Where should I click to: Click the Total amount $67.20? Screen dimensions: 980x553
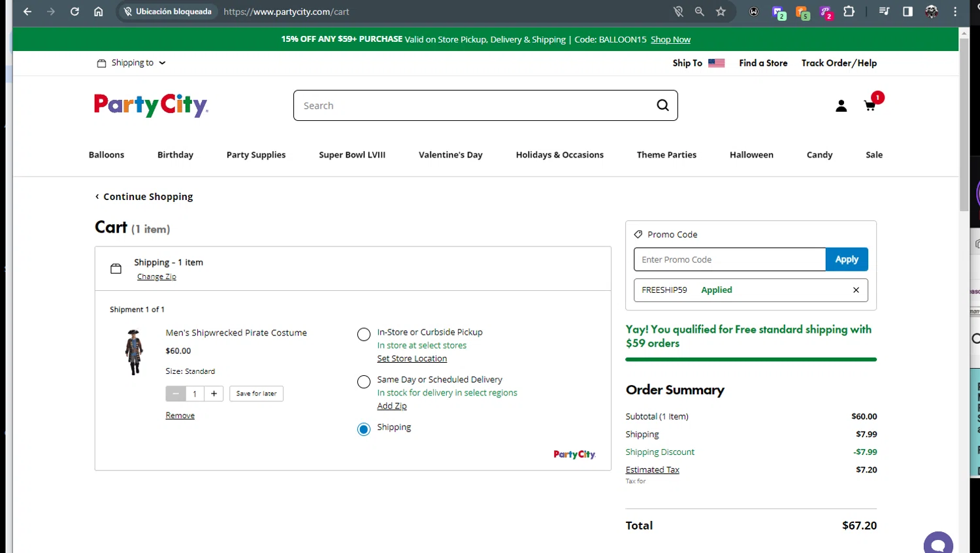[859, 526]
